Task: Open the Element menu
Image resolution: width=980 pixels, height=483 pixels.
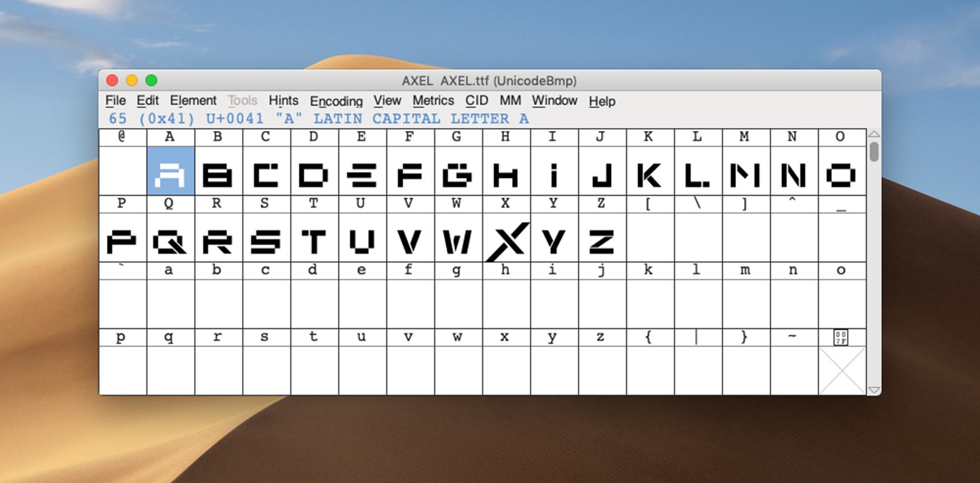Action: pos(193,101)
